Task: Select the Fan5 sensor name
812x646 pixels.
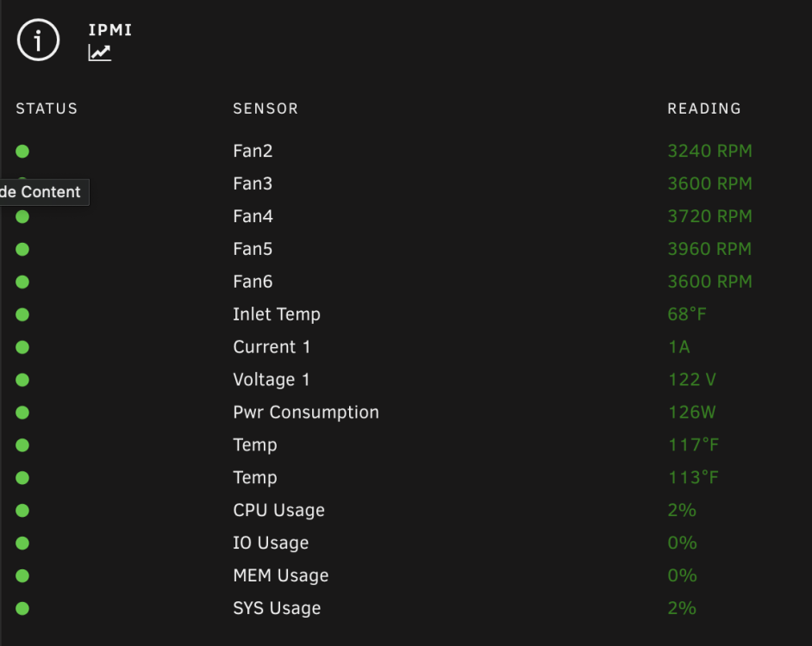Action: tap(253, 248)
